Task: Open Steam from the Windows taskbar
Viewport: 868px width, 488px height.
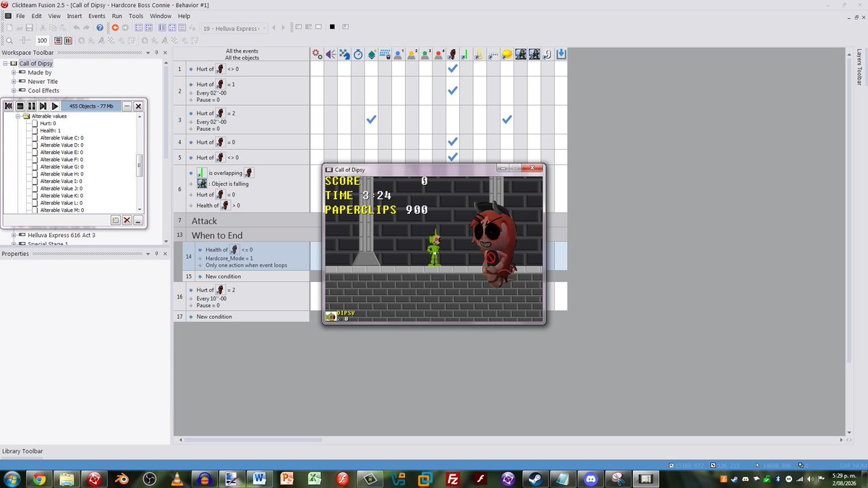Action: [x=535, y=479]
